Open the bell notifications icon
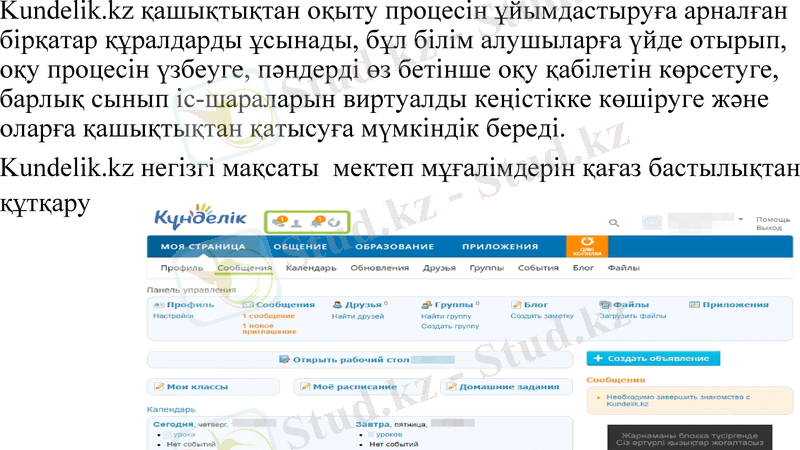 tap(318, 221)
